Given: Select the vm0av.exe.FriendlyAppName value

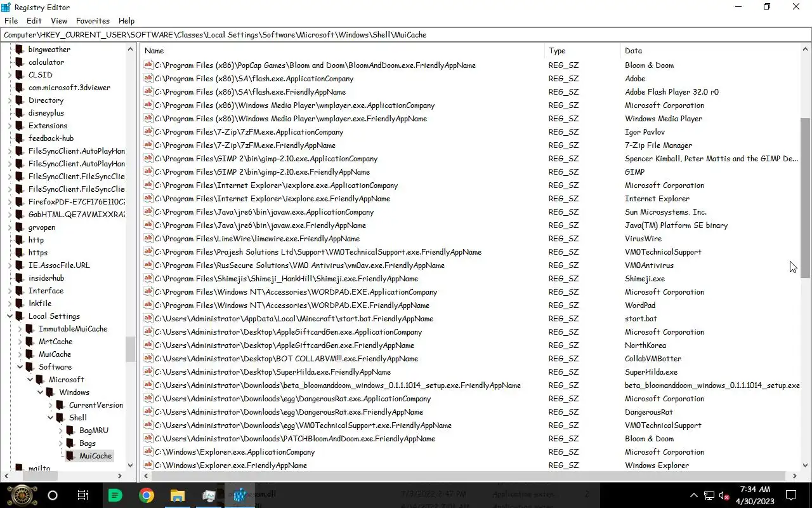Looking at the screenshot, I should pos(299,265).
